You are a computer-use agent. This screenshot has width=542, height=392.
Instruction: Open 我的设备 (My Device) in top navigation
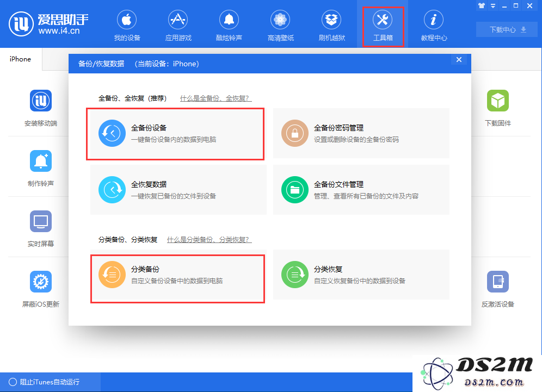point(127,26)
